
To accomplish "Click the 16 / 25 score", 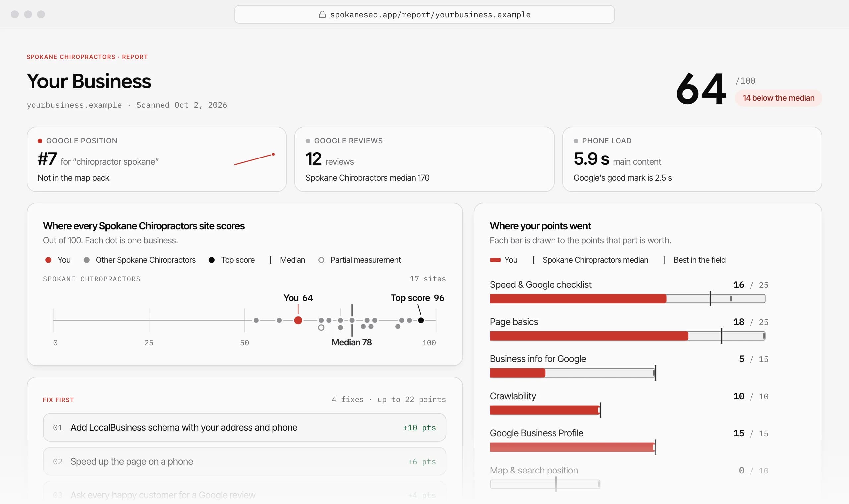I will click(x=751, y=285).
